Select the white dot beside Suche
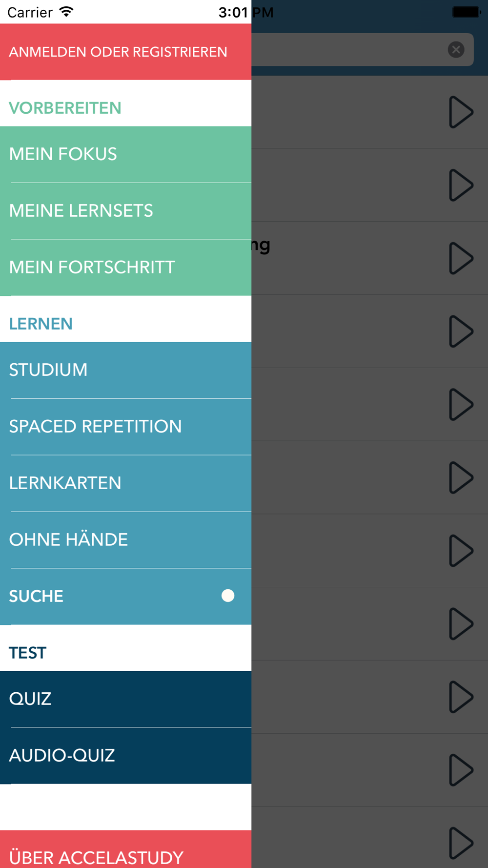Viewport: 488px width, 868px height. point(228,596)
